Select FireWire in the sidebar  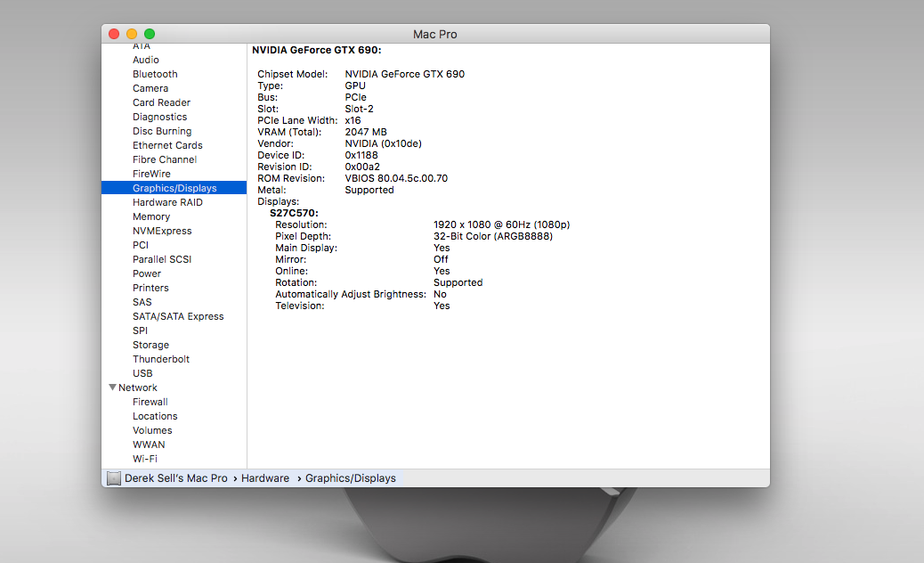tap(151, 174)
